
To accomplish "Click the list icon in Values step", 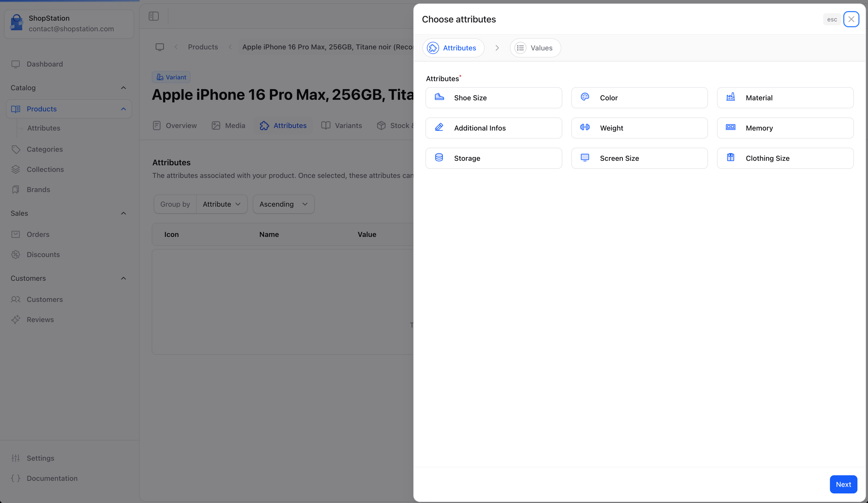I will coord(520,48).
